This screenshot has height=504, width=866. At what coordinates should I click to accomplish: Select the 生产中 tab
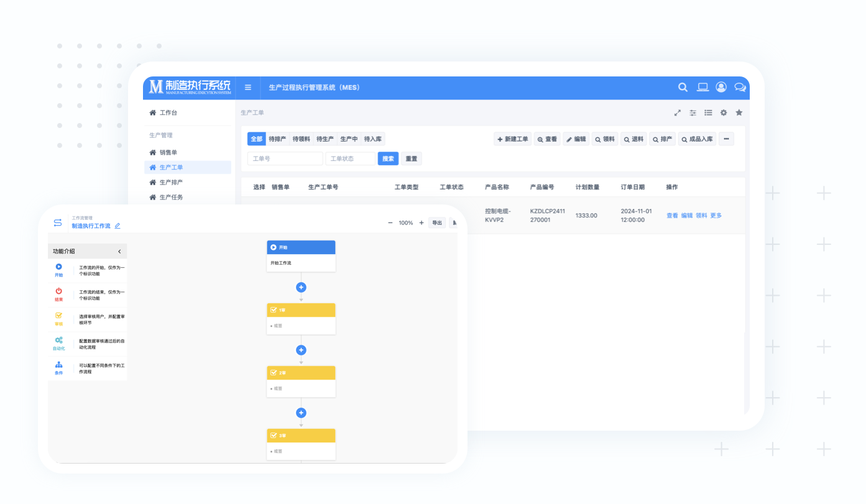(349, 139)
